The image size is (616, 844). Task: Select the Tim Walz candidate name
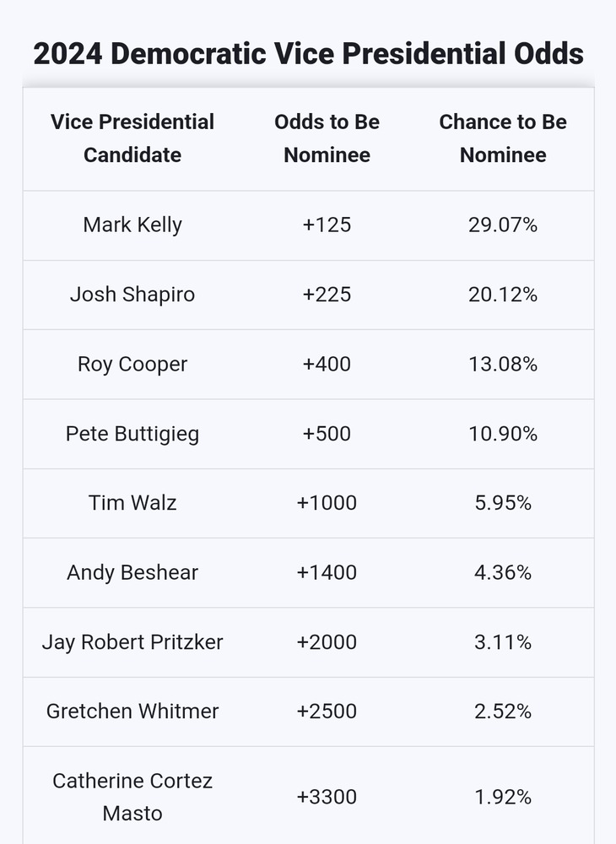[132, 503]
